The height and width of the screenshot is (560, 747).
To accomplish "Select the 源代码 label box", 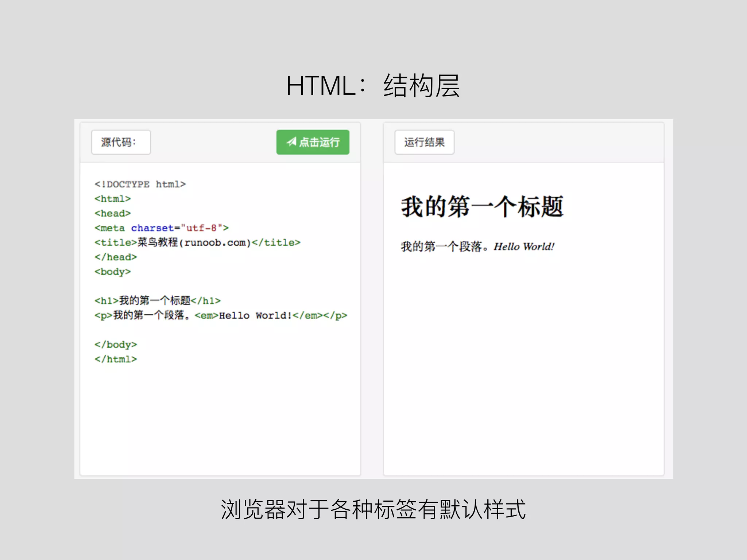I will pyautogui.click(x=121, y=142).
